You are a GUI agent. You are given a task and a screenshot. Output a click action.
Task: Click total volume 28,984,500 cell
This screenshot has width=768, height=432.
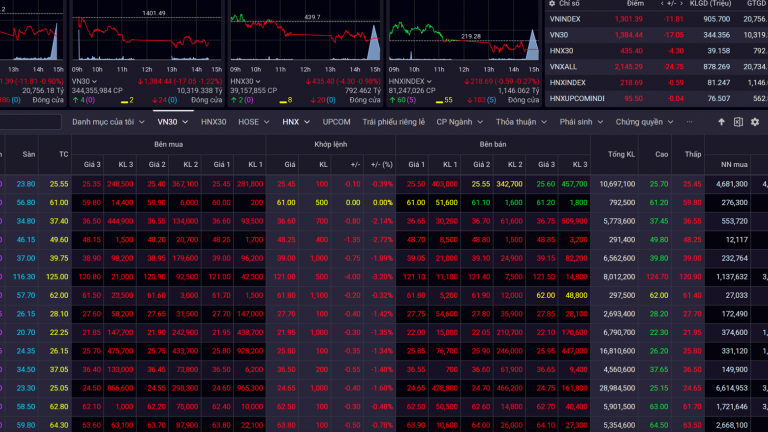tap(617, 388)
